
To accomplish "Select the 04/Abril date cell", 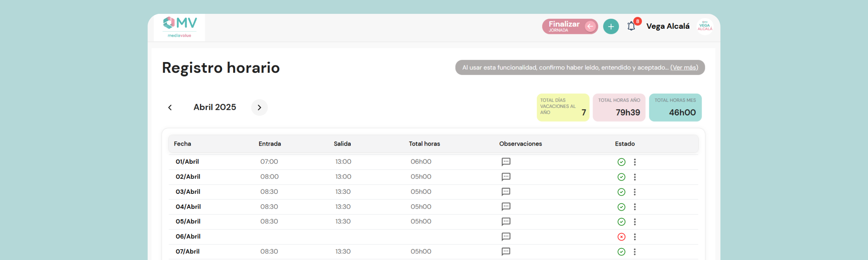I will [188, 207].
